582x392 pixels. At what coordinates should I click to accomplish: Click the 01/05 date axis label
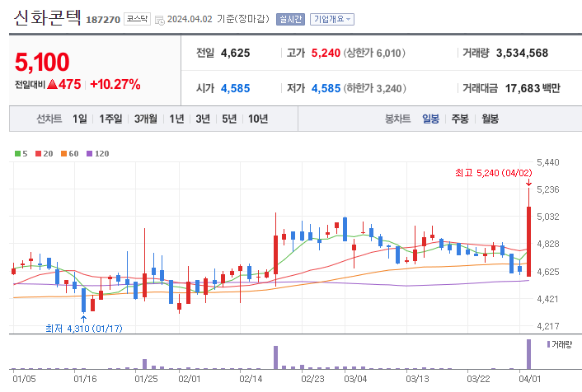point(24,379)
